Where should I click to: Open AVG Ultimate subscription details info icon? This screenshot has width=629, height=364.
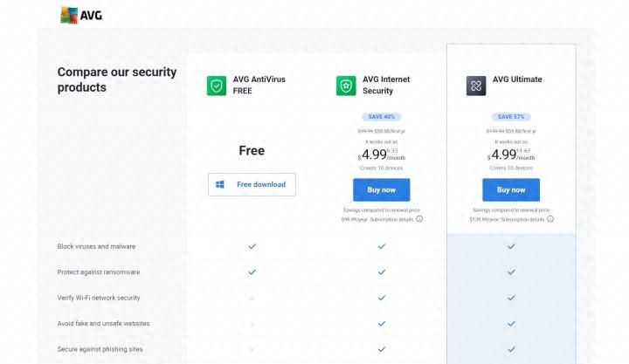[550, 219]
